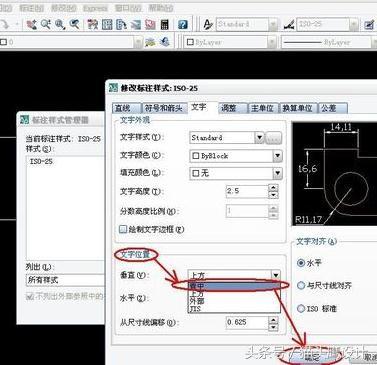
Task: Switch to the 换算单位 tab
Action: point(297,108)
